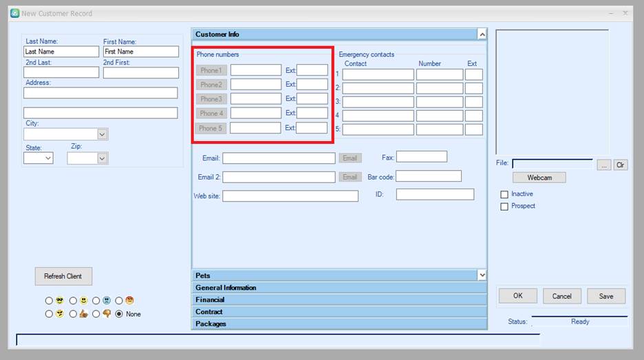The width and height of the screenshot is (644, 360).
Task: Click the Webcam button
Action: [539, 178]
